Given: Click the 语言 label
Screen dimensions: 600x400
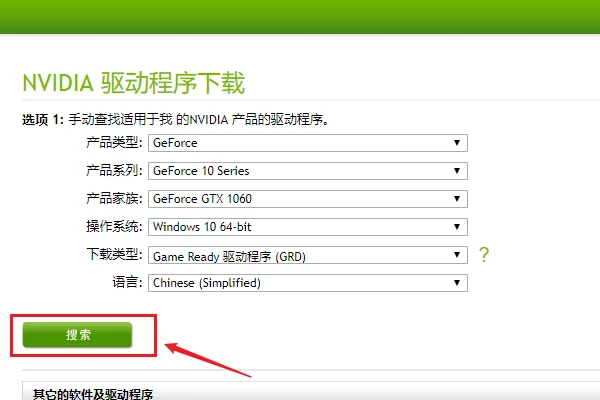Looking at the screenshot, I should (x=127, y=282).
